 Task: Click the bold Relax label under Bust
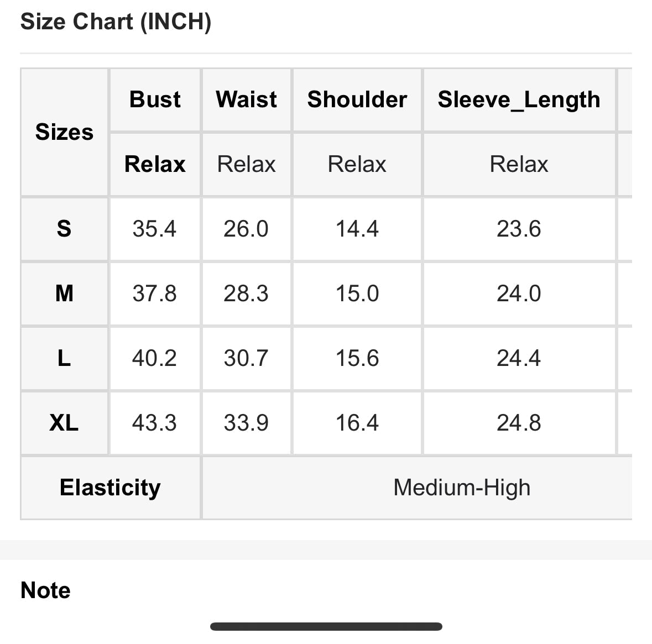[155, 164]
